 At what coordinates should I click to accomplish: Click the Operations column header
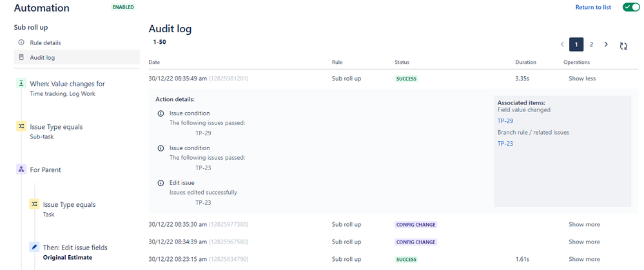coord(577,63)
